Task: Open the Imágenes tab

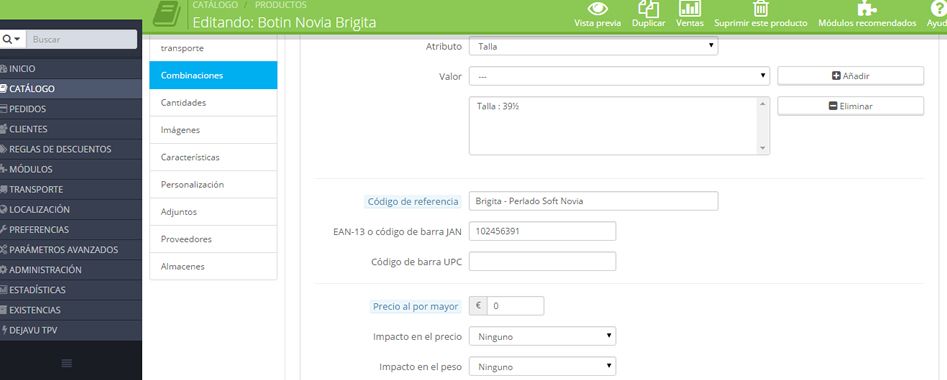Action: tap(213, 130)
